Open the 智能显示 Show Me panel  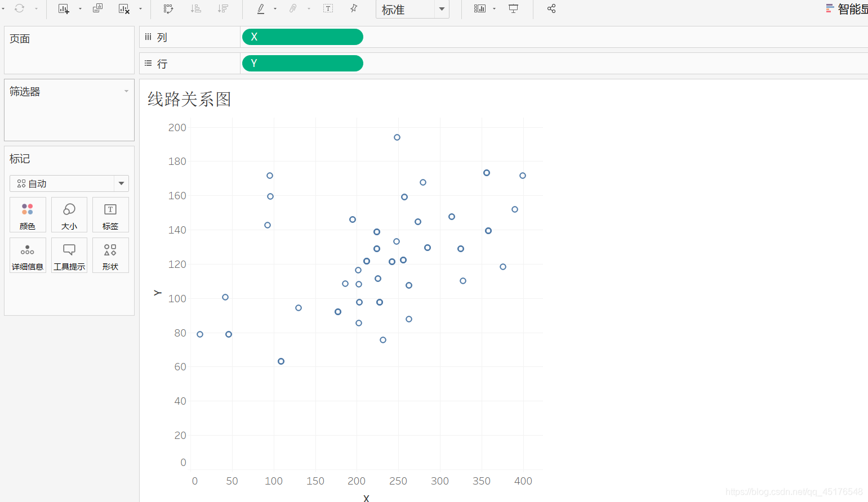[847, 9]
